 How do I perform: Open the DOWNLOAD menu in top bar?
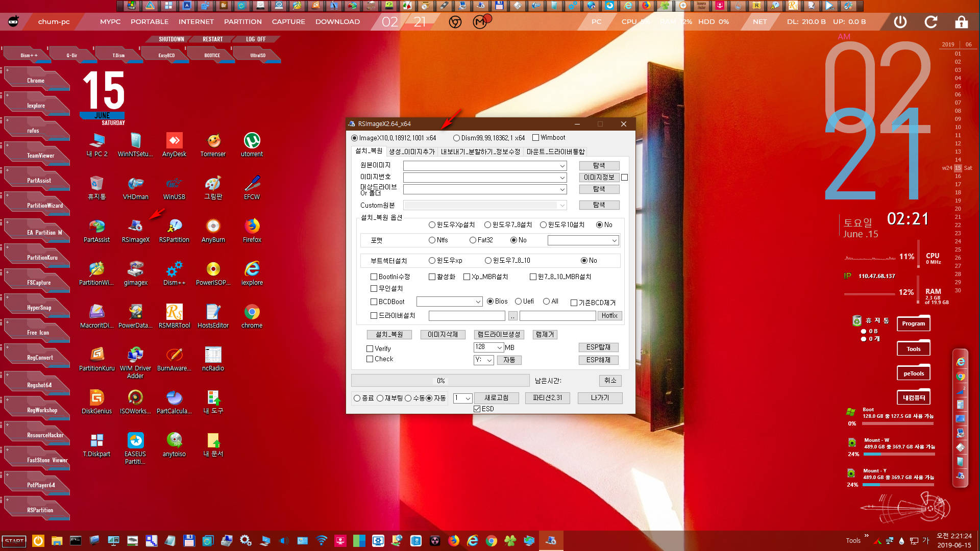click(337, 22)
